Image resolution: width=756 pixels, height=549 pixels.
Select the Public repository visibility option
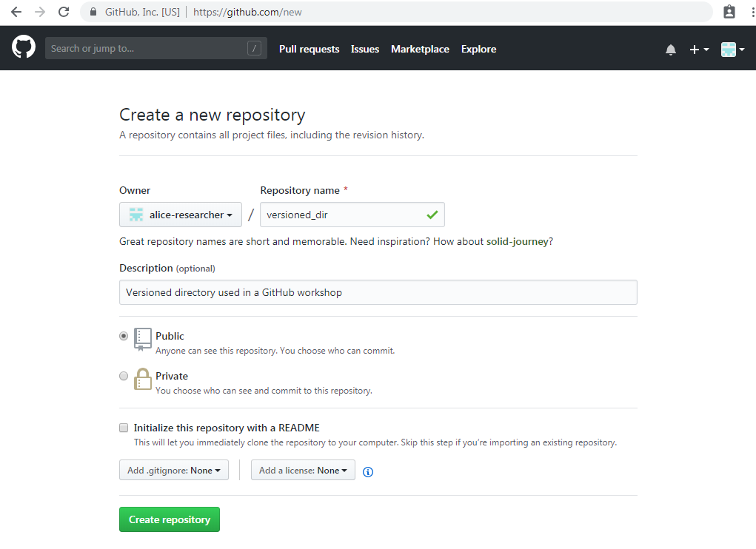[124, 335]
